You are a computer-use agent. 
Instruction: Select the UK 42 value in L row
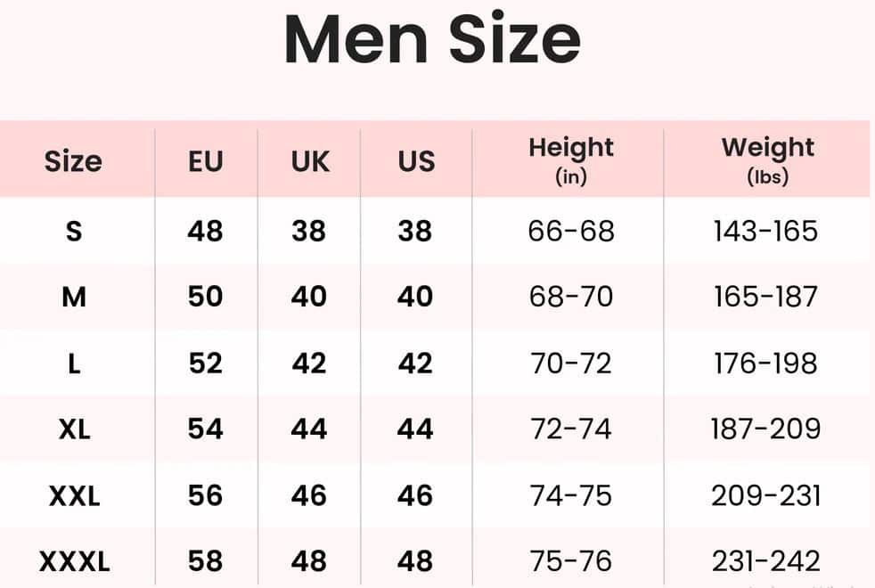pyautogui.click(x=309, y=363)
